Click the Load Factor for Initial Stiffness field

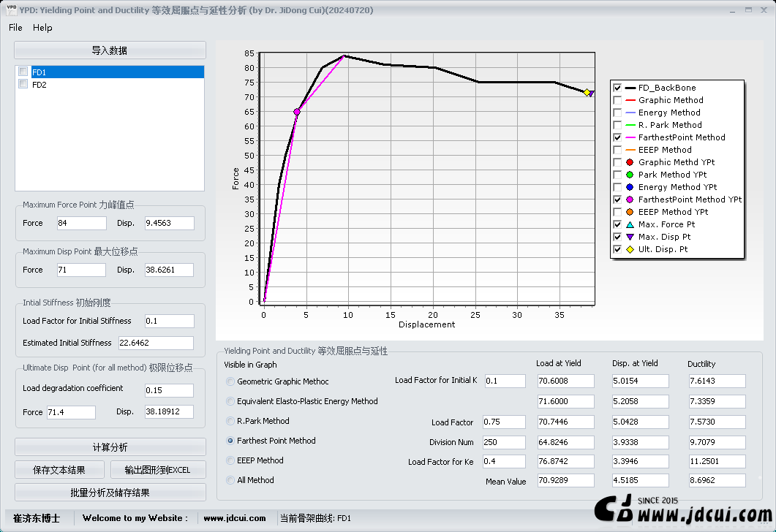pyautogui.click(x=169, y=321)
